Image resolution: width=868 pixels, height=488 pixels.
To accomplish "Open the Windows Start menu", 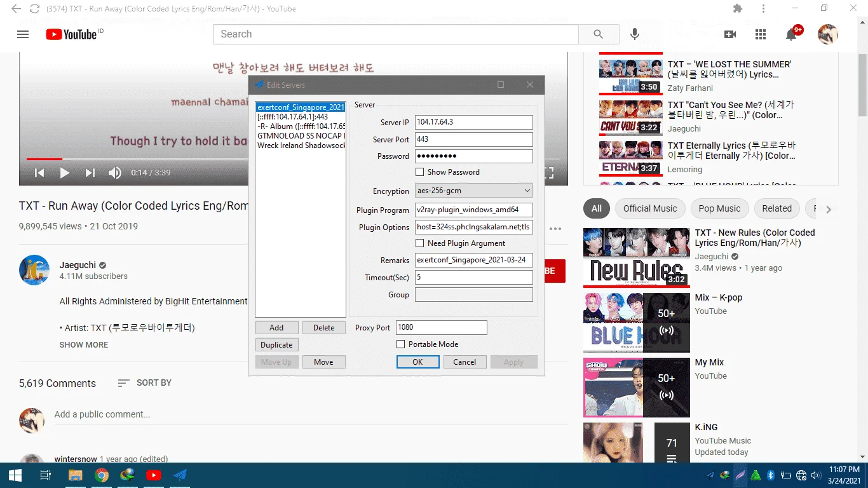I will coord(15,475).
